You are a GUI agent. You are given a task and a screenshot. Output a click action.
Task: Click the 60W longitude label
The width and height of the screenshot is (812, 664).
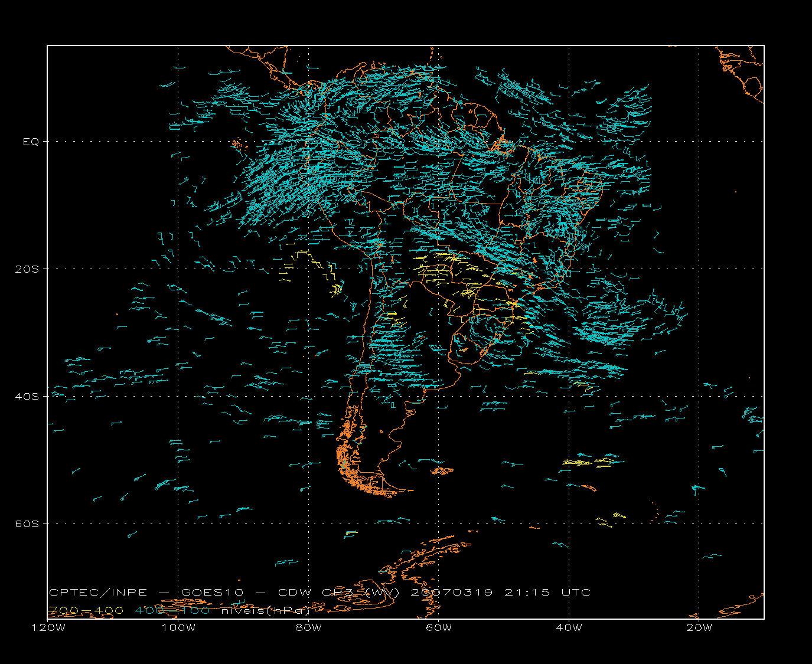coord(439,627)
